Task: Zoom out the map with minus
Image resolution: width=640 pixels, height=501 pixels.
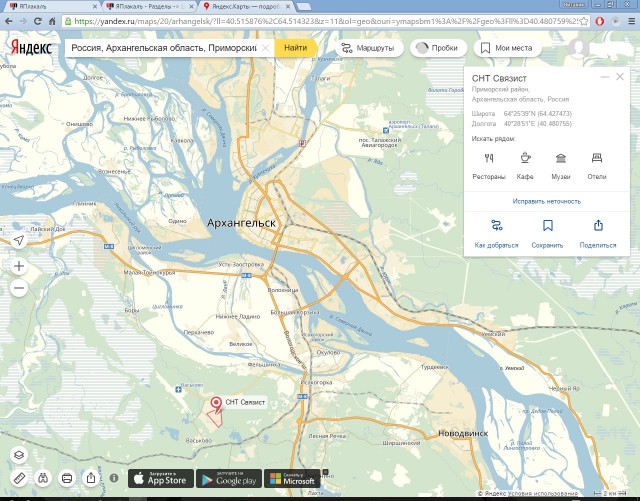Action: point(19,288)
